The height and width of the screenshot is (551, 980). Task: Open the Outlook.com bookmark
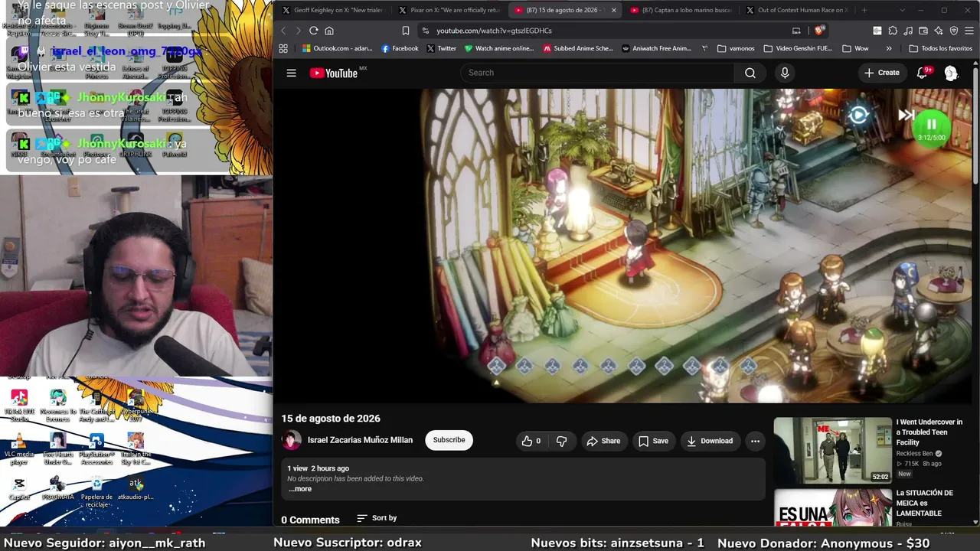point(337,48)
